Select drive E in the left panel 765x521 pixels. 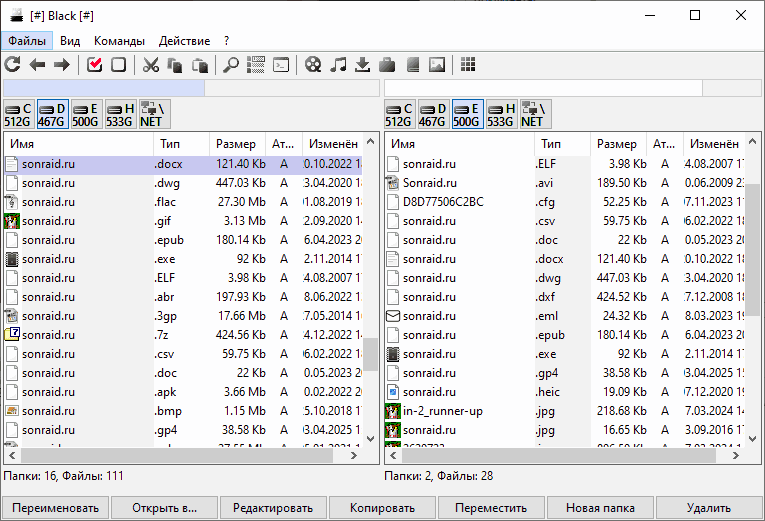[86, 115]
